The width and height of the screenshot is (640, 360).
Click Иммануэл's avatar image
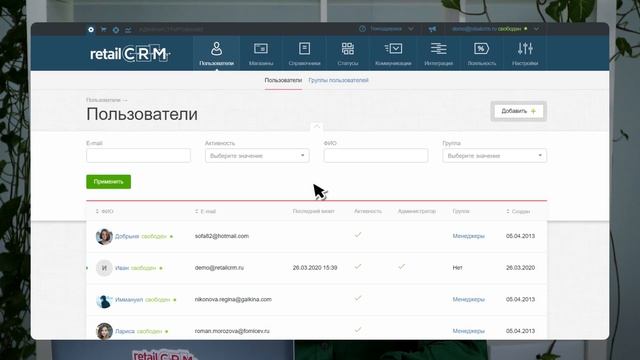pos(104,300)
